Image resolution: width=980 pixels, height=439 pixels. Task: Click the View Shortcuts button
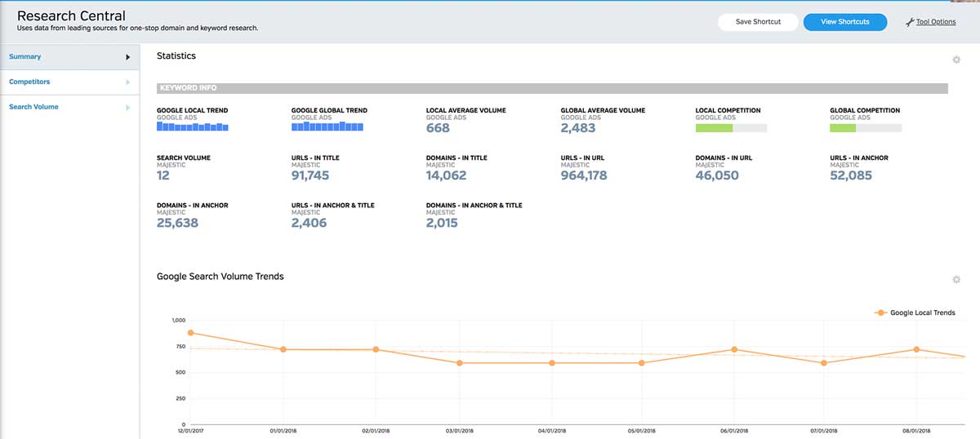[845, 22]
